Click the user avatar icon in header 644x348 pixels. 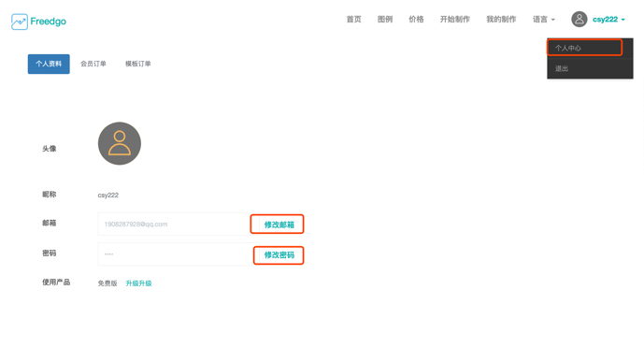[580, 20]
